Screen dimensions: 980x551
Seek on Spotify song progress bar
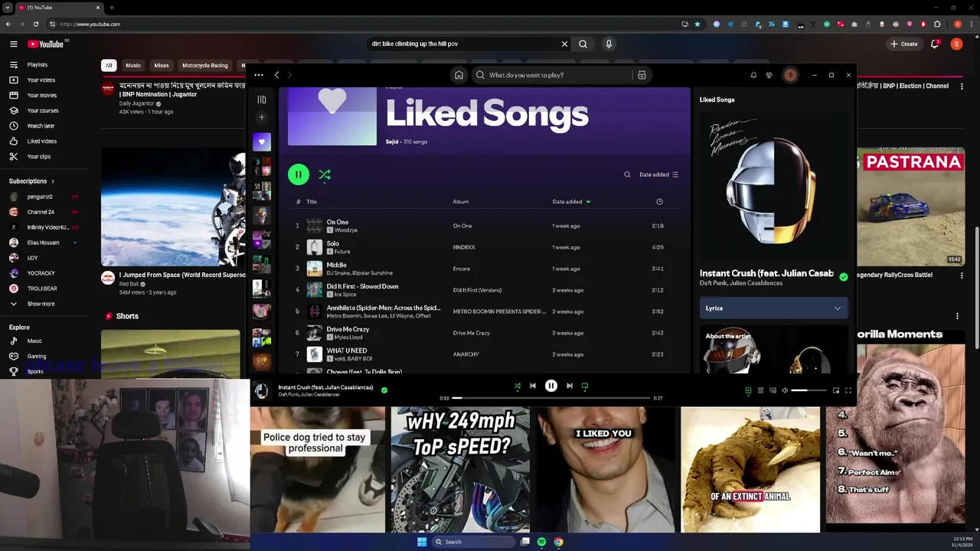[551, 398]
